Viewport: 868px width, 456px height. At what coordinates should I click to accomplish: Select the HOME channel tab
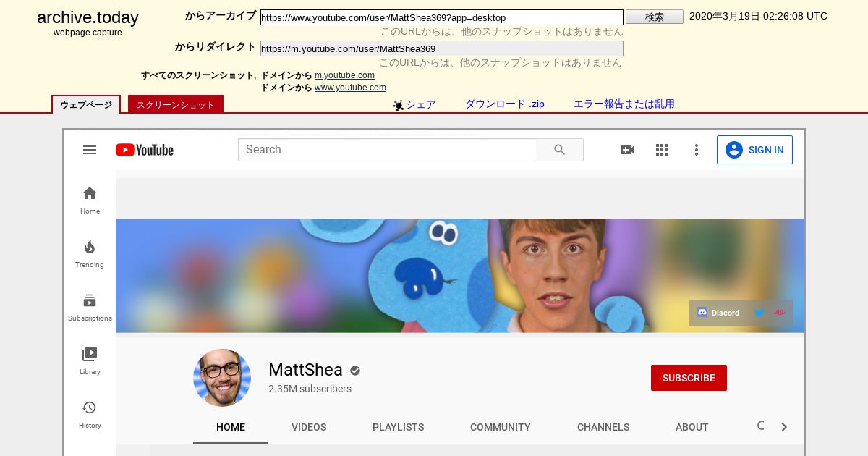click(x=231, y=427)
